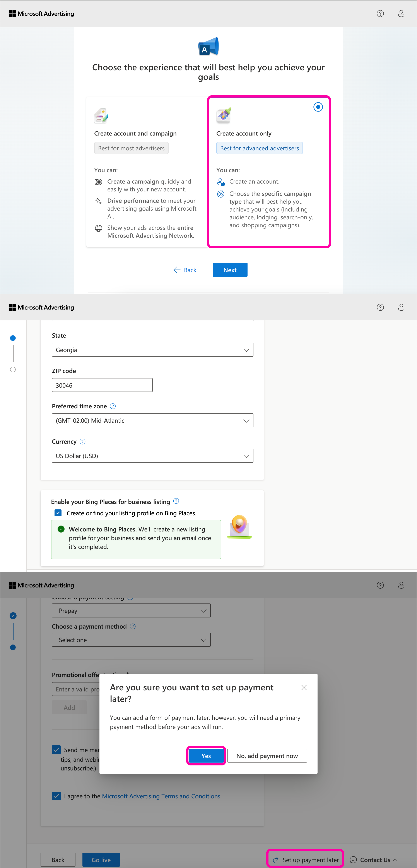Toggle the Send me marketing emails checkbox
Screen dimensions: 417x868
(x=56, y=750)
